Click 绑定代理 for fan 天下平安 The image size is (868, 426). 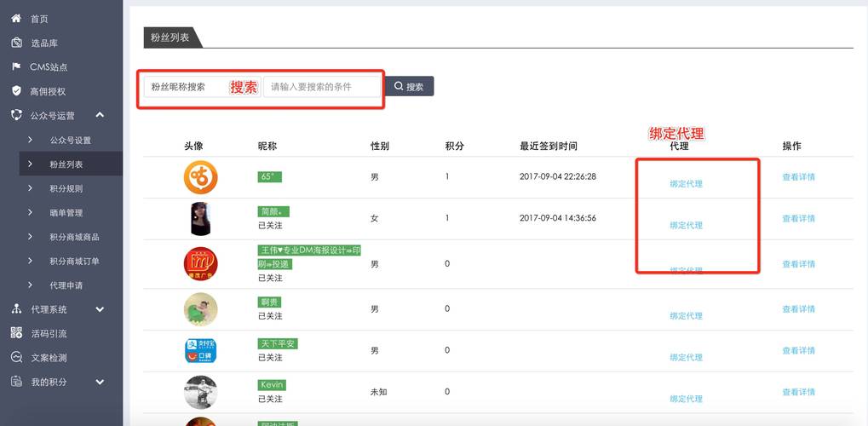coord(686,357)
